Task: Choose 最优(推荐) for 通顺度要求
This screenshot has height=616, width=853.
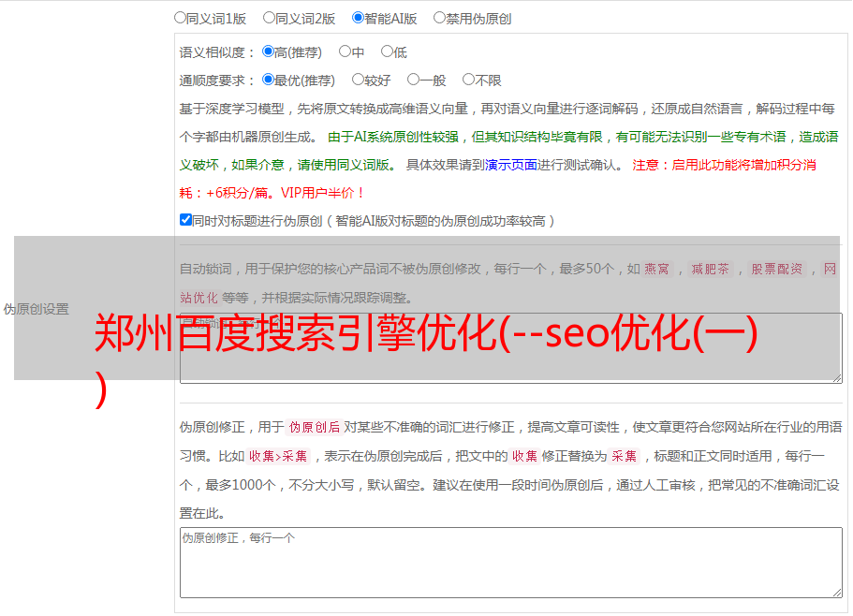Action: (x=268, y=80)
